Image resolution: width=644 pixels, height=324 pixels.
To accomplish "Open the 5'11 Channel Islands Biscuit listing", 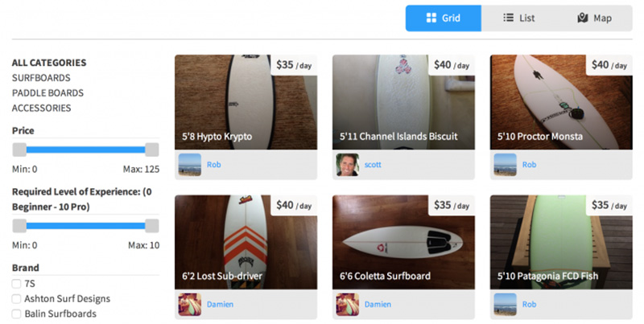I will 403,102.
